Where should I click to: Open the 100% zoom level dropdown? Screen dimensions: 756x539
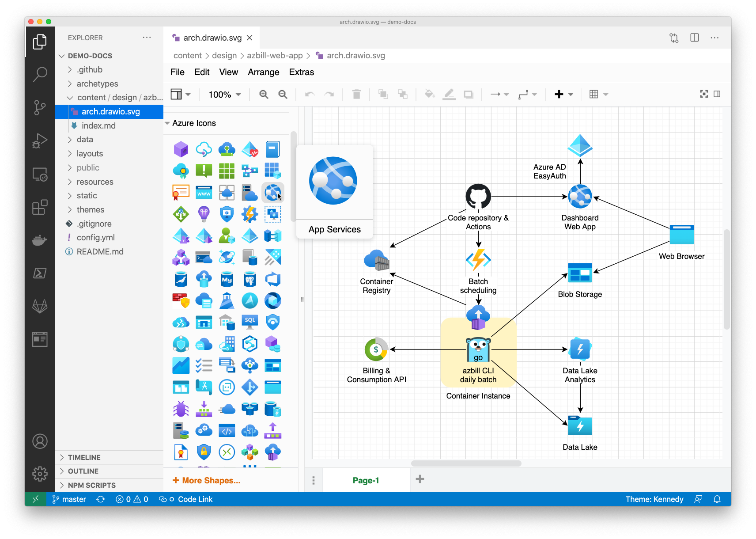pyautogui.click(x=224, y=94)
